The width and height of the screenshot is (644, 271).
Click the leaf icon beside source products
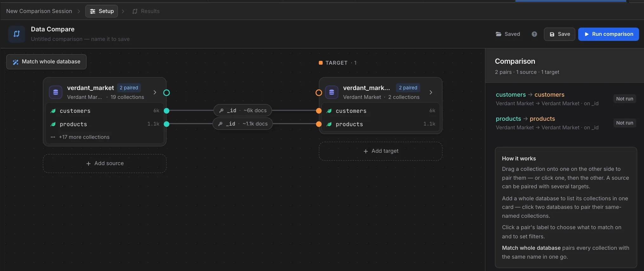53,124
